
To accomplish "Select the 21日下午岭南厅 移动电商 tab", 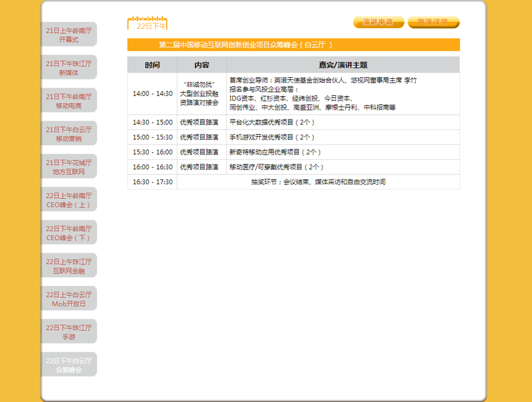I will [69, 100].
